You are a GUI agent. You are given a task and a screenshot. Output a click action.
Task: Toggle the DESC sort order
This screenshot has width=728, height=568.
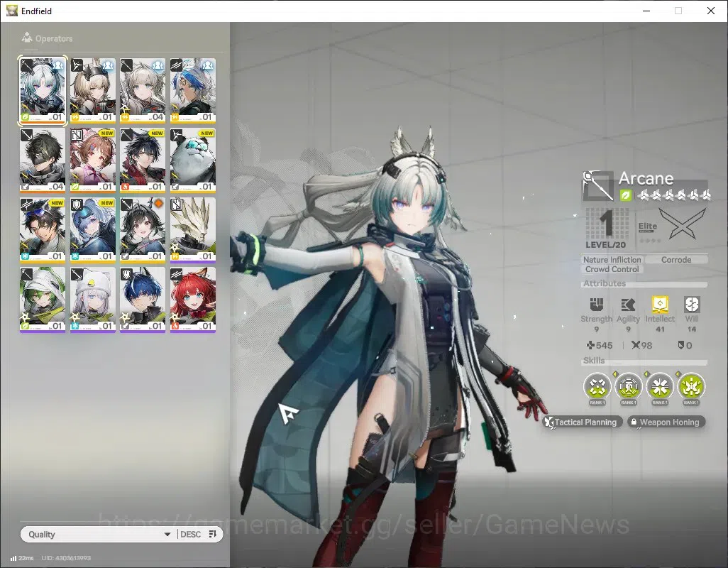[190, 534]
